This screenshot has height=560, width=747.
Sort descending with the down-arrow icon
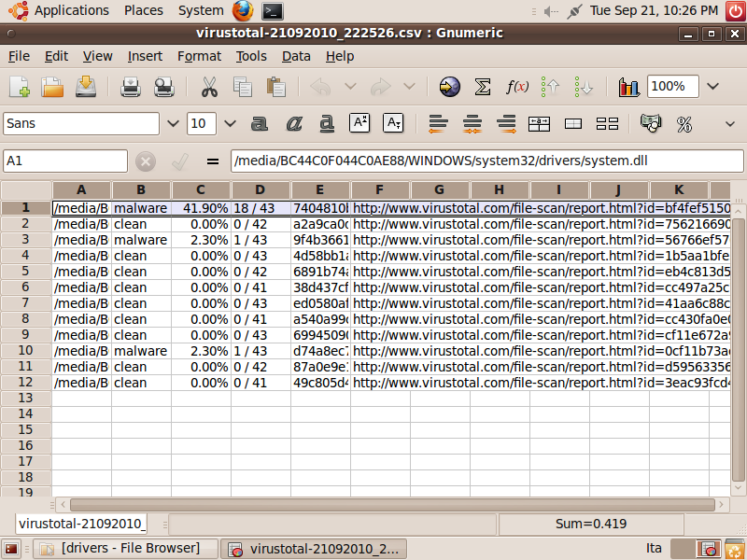(x=584, y=87)
